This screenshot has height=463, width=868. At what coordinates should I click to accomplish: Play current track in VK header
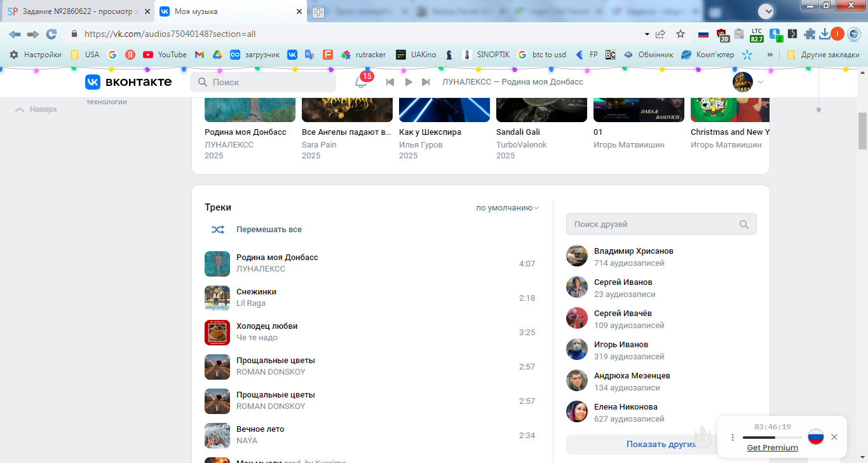point(409,82)
